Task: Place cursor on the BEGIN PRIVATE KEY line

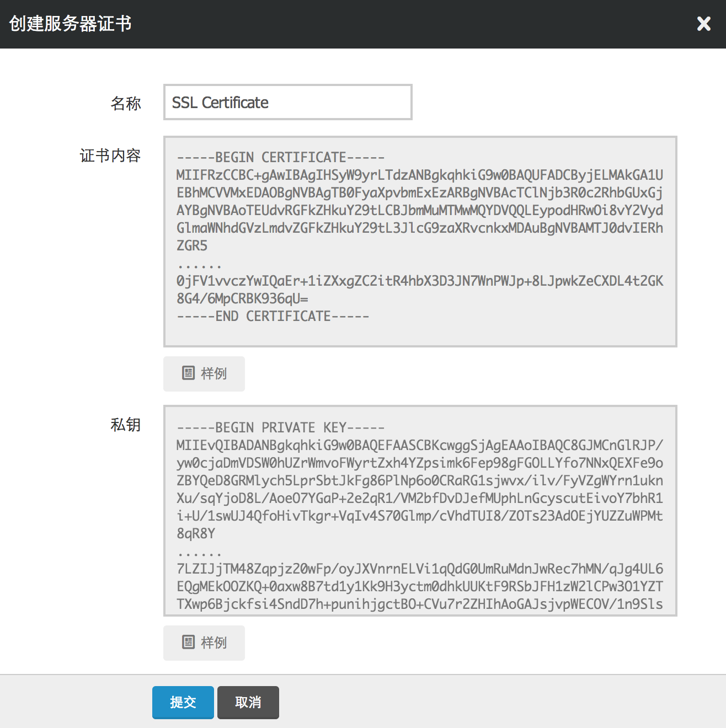Action: click(280, 428)
